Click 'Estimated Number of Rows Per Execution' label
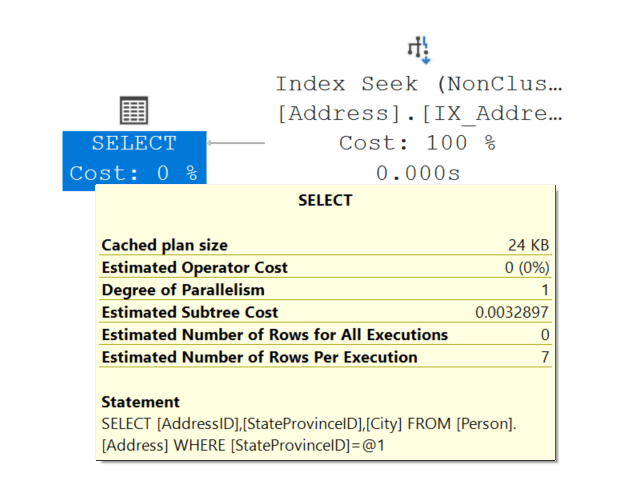 coord(260,357)
